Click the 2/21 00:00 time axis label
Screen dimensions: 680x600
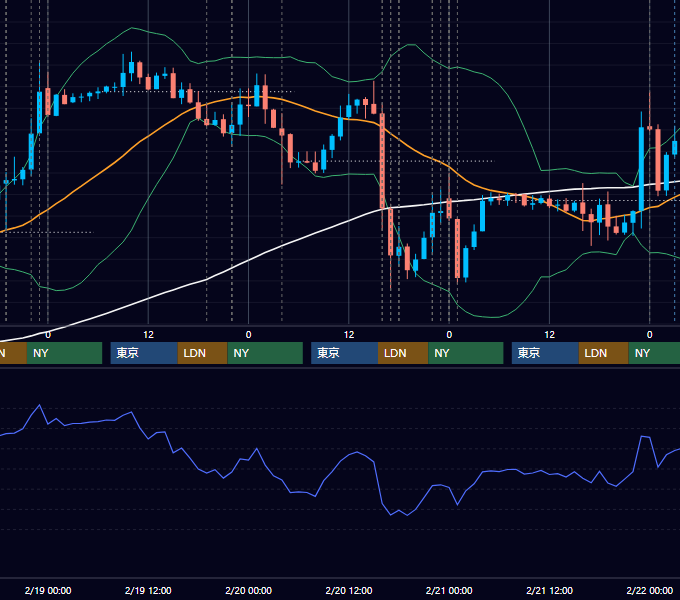(449, 590)
